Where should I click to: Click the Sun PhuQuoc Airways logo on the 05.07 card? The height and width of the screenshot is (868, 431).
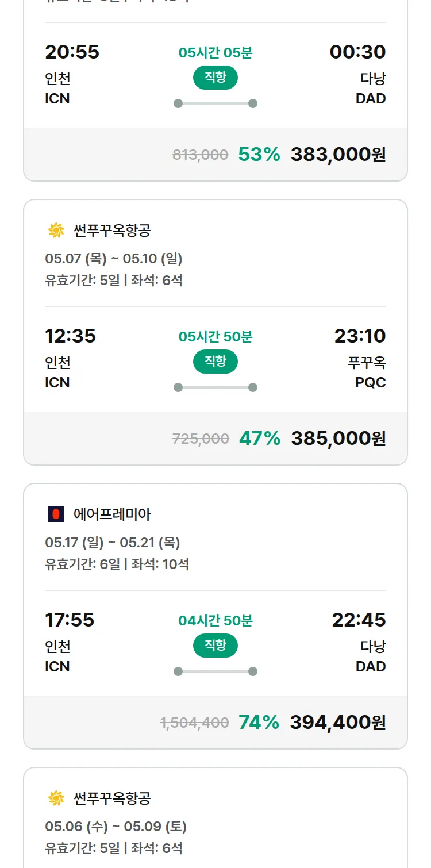click(56, 231)
